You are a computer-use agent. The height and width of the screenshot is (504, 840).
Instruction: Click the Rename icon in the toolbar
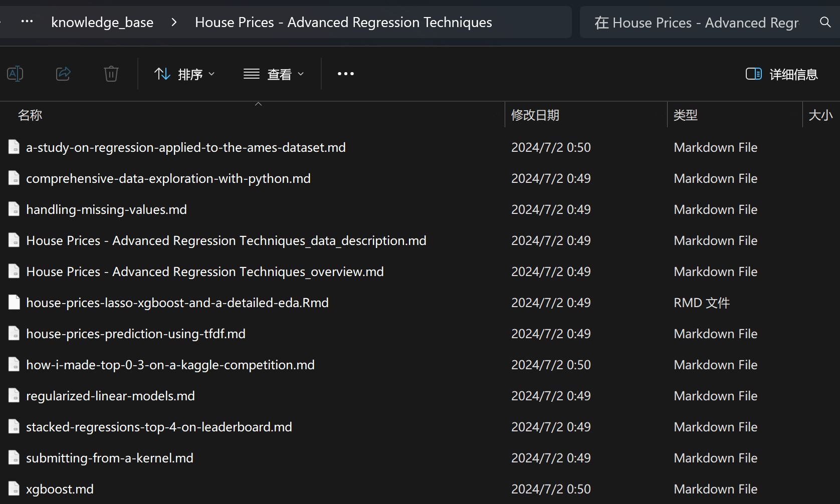point(15,74)
